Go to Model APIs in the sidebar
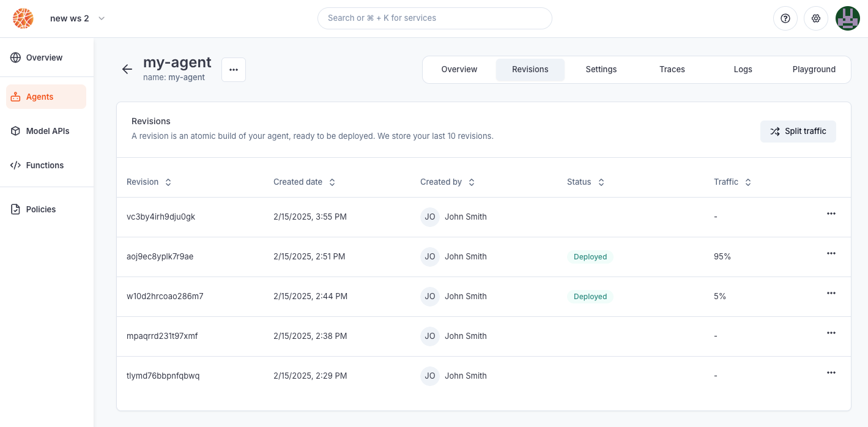868x427 pixels. click(46, 131)
